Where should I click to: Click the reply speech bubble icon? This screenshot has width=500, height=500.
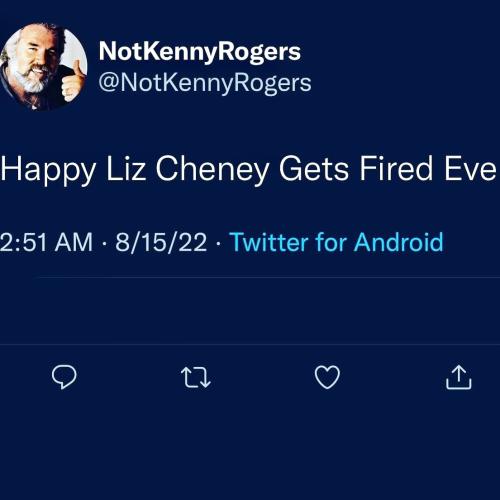[x=64, y=377]
